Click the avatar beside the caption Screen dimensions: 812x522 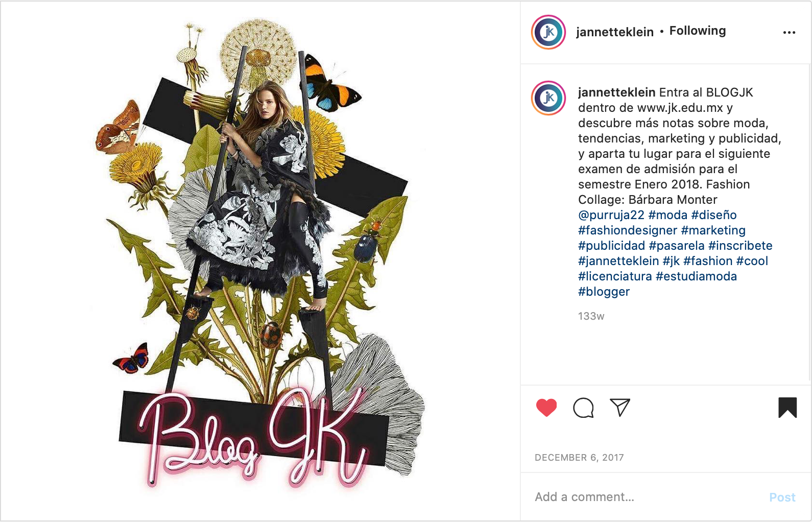tap(548, 98)
